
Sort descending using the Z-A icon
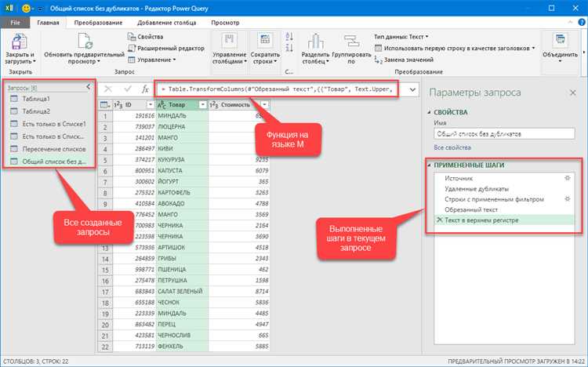tap(289, 48)
